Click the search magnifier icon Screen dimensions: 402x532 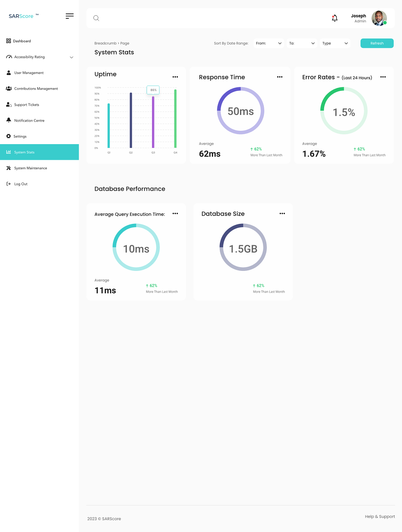[96, 18]
